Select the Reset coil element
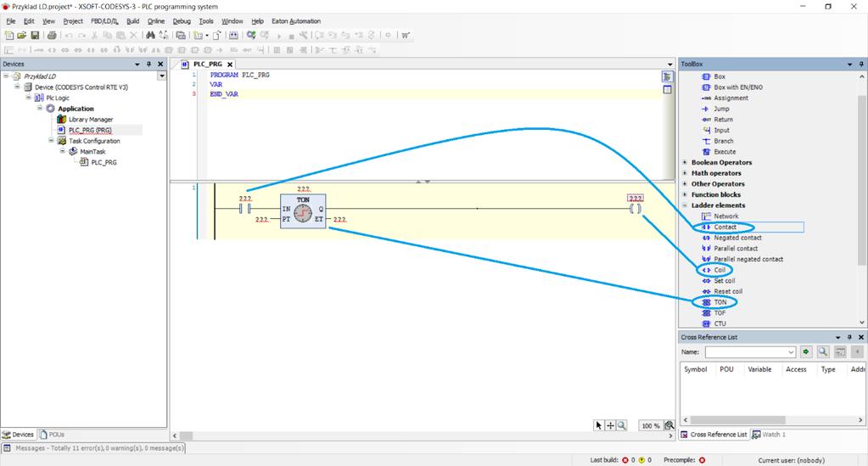The height and width of the screenshot is (466, 868). 722,291
